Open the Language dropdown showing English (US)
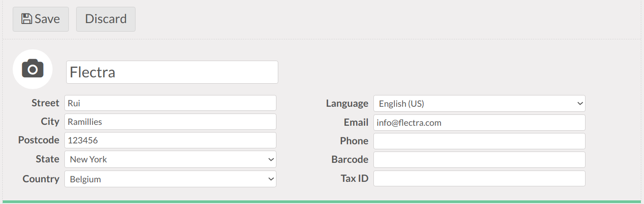The height and width of the screenshot is (204, 644). click(x=479, y=104)
